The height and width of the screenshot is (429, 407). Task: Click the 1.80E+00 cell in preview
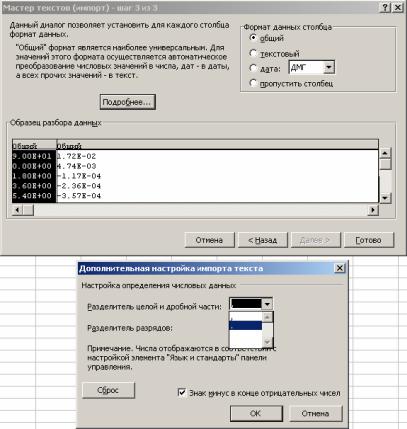click(32, 176)
